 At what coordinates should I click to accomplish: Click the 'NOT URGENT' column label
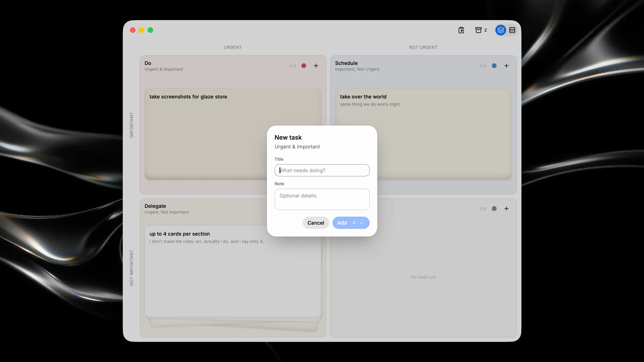tap(423, 47)
